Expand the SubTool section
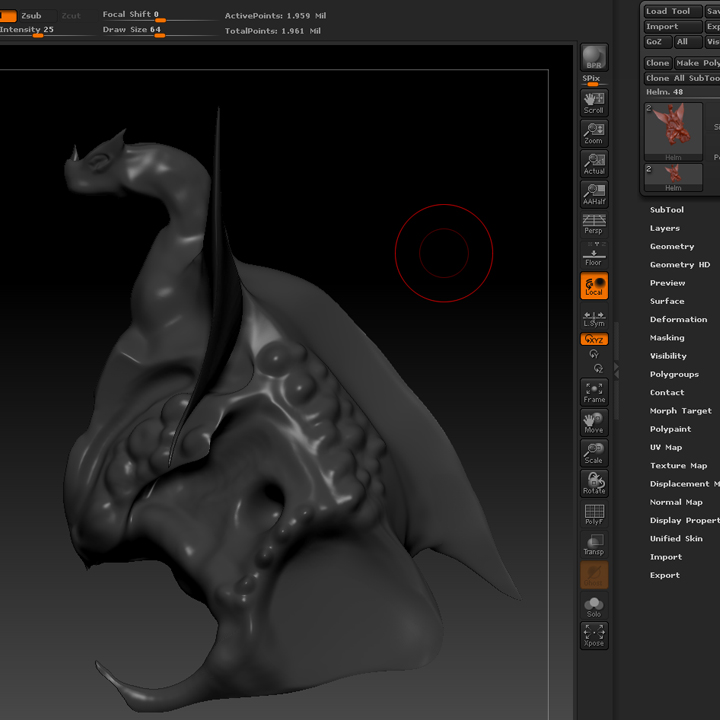Viewport: 720px width, 720px height. (x=667, y=210)
